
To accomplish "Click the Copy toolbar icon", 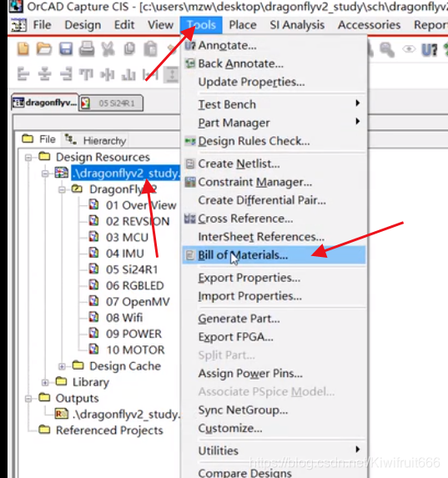I will pyautogui.click(x=129, y=48).
